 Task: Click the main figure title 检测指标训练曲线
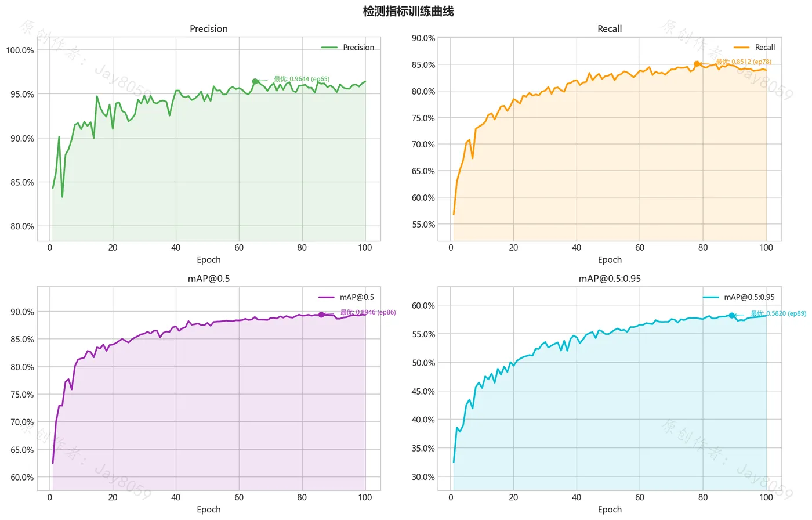click(x=408, y=11)
